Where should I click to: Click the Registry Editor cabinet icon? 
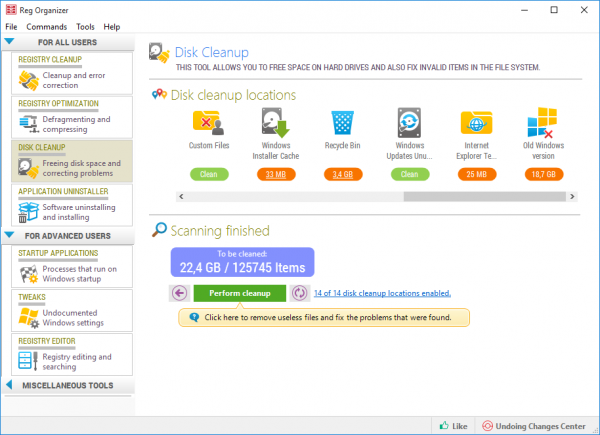point(29,362)
